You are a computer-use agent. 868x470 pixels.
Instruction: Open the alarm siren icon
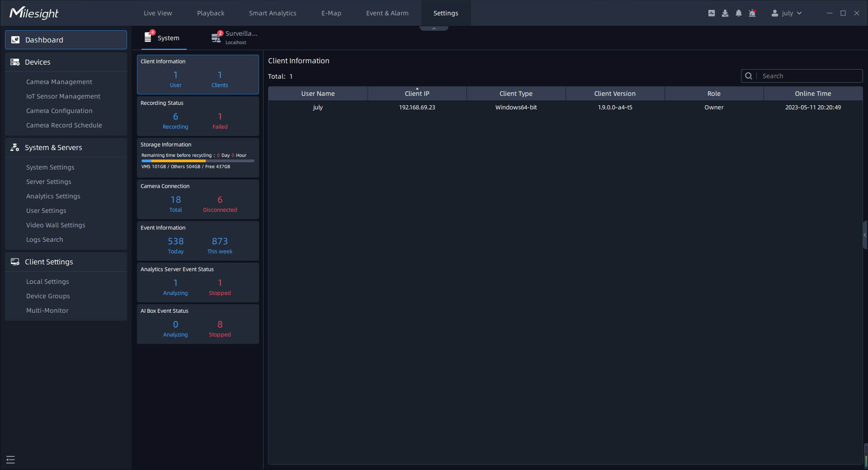[752, 13]
